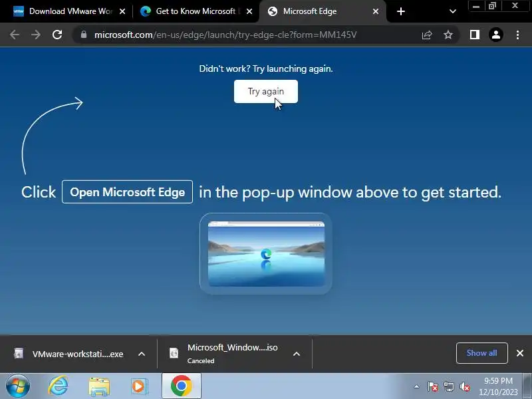Show hidden system tray icons
Screen dimensions: 532x399
coord(416,387)
